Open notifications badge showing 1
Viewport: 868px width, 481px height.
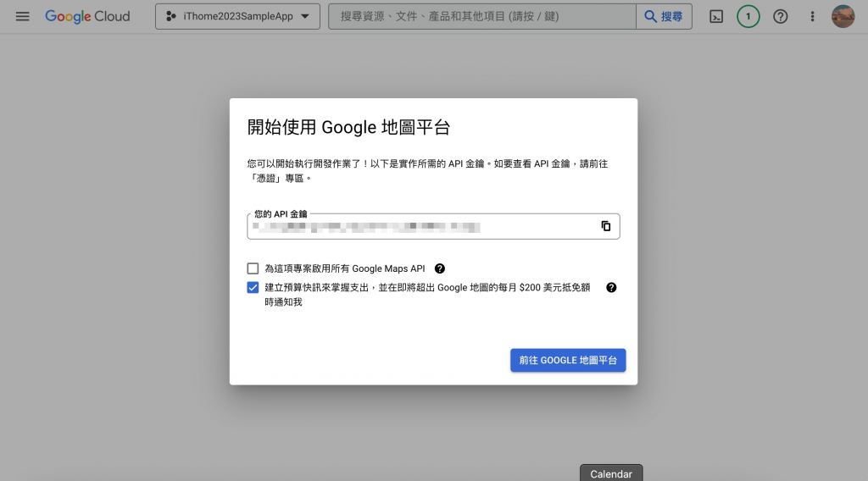click(x=748, y=17)
